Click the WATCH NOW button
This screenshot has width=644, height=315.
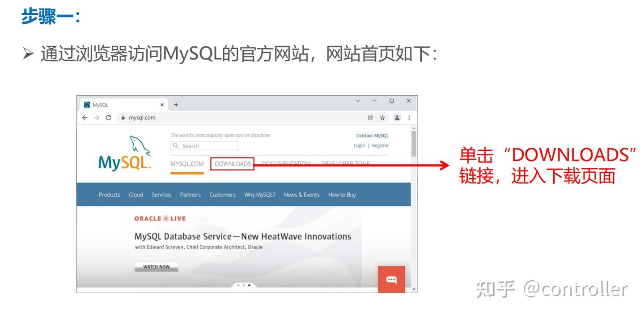coord(156,266)
